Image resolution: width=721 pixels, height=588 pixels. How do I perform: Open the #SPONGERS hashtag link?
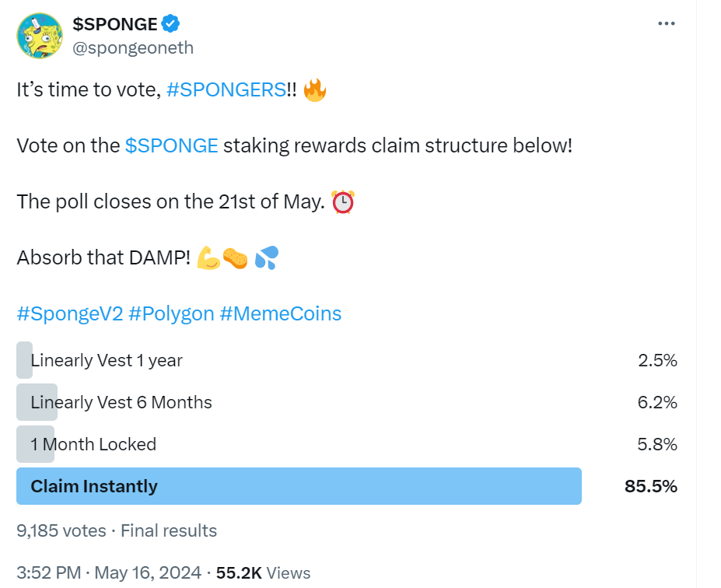pyautogui.click(x=226, y=89)
